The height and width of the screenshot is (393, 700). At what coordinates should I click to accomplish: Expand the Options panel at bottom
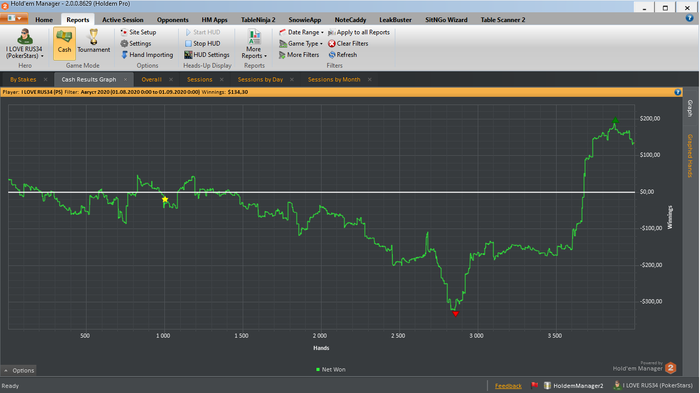point(19,370)
